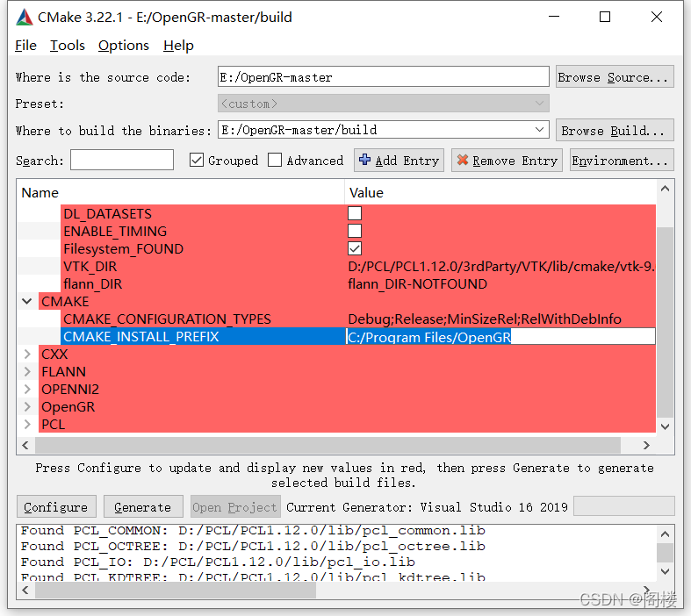Image resolution: width=691 pixels, height=616 pixels.
Task: Click the Found PCL_IO log line
Action: tap(218, 562)
